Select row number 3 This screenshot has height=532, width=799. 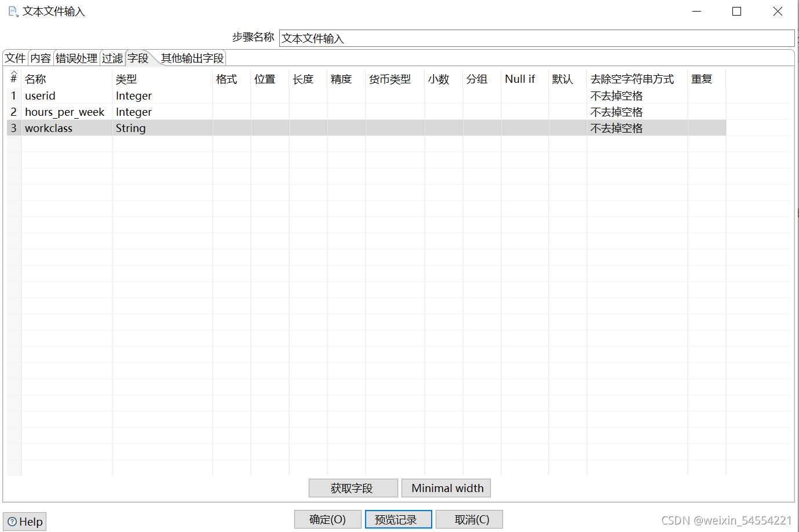(x=14, y=128)
